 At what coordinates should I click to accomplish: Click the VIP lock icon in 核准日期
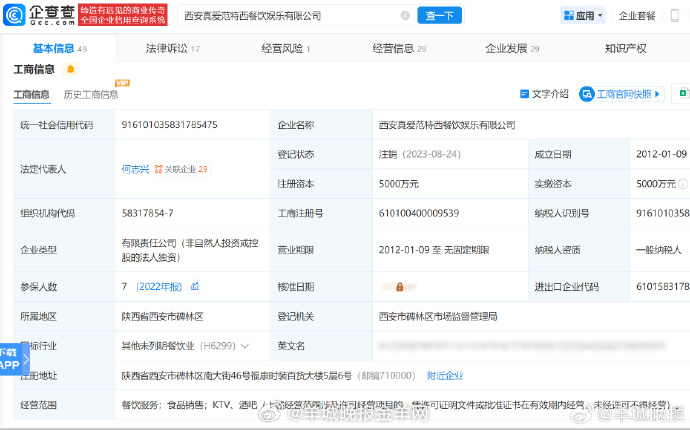coord(399,287)
